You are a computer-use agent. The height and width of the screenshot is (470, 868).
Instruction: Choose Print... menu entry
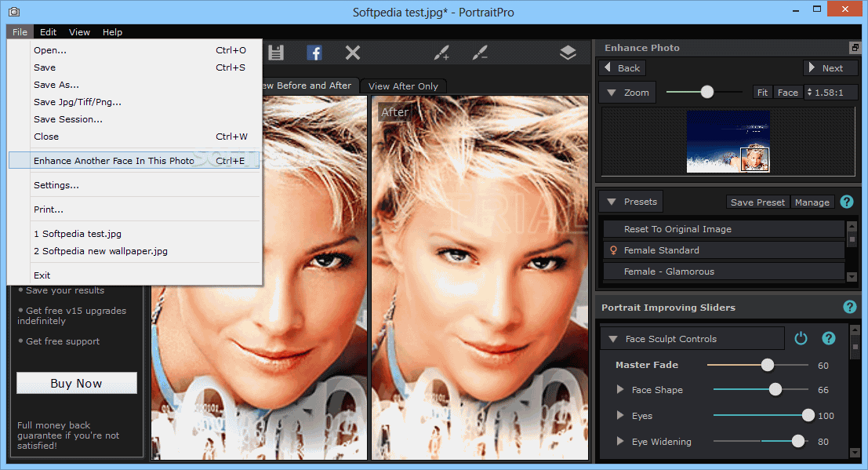[135, 209]
